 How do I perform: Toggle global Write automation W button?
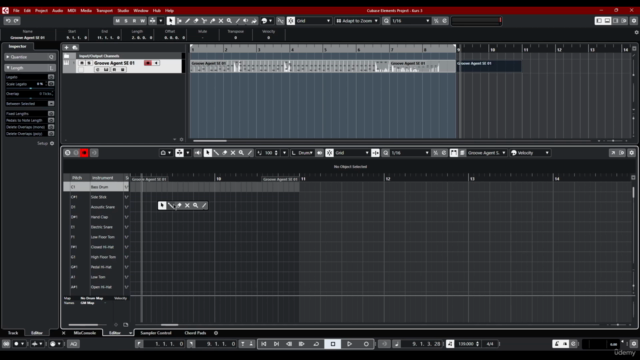coord(142,21)
